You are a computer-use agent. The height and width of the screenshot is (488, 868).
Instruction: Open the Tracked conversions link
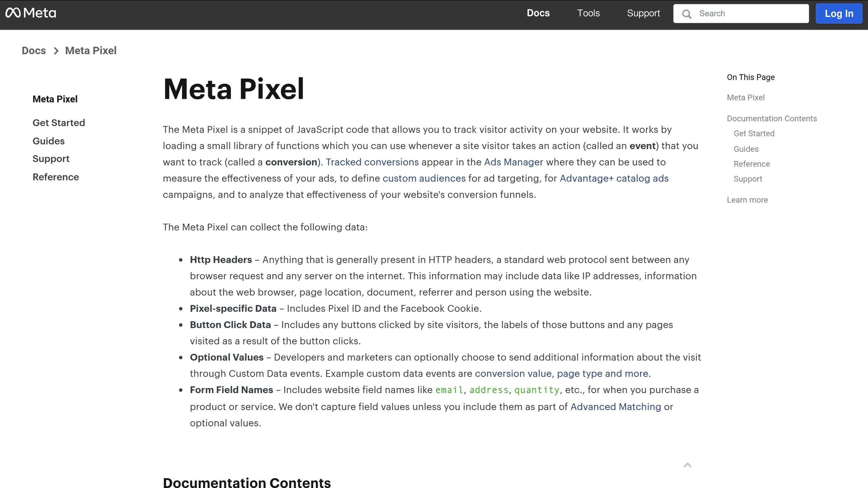click(373, 162)
